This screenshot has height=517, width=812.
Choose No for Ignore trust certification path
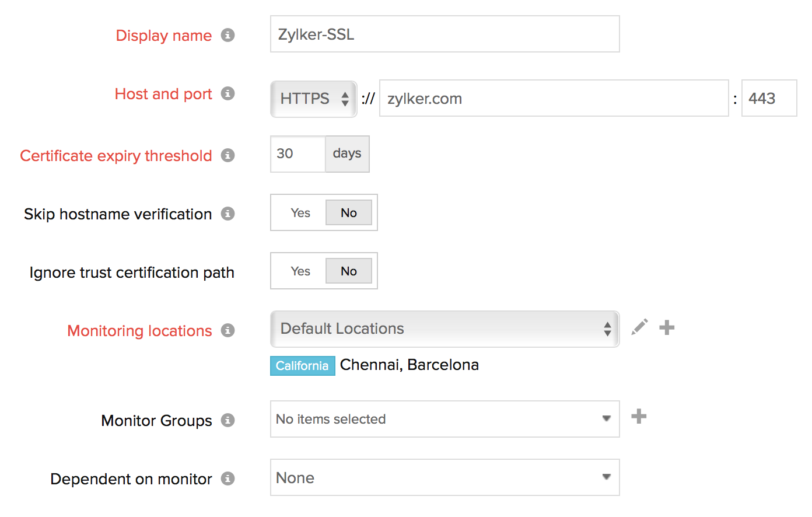pos(348,271)
